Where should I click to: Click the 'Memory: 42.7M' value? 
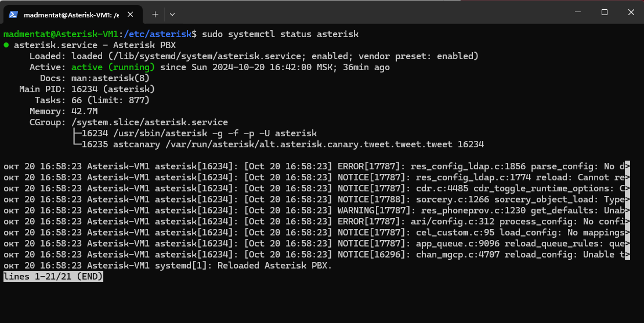(84, 112)
